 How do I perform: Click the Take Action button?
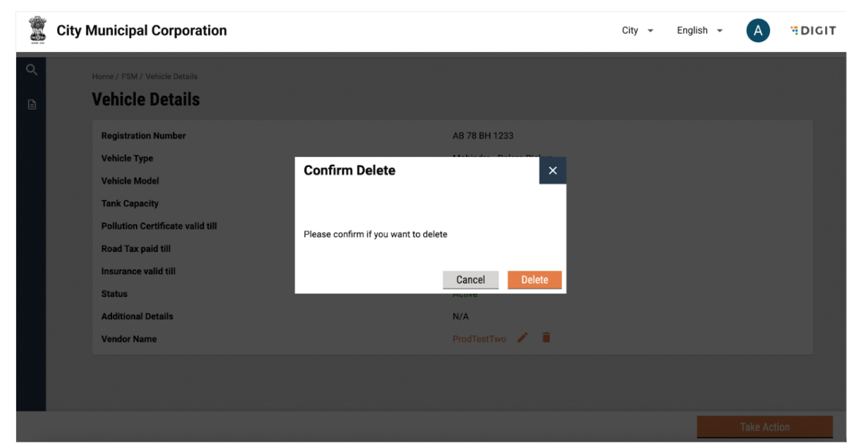764,427
